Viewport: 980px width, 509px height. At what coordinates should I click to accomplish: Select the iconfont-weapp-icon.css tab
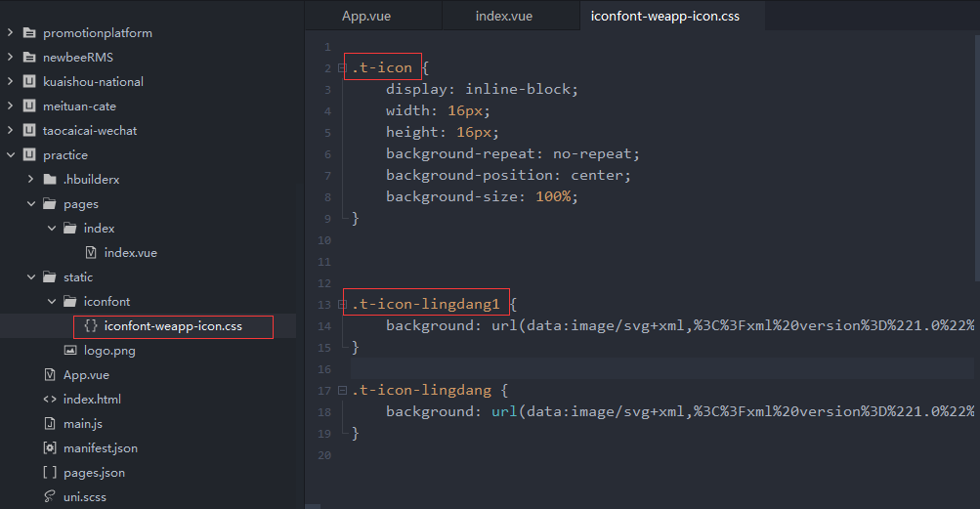coord(665,17)
